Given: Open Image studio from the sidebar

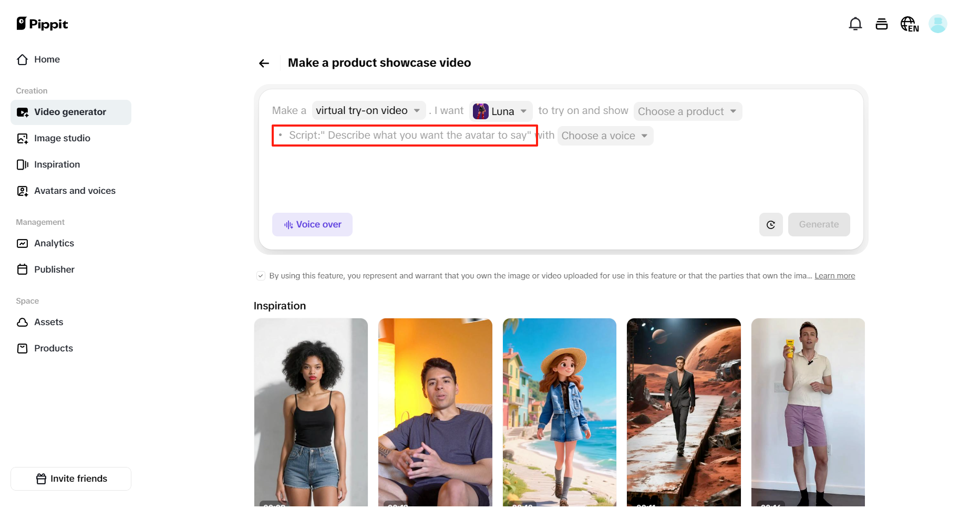Looking at the screenshot, I should [x=61, y=138].
